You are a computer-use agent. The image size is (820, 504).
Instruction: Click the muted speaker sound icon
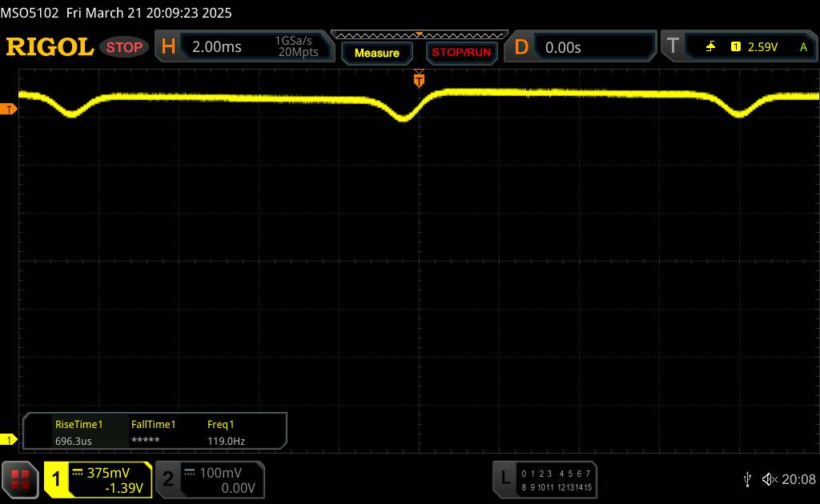pyautogui.click(x=770, y=479)
